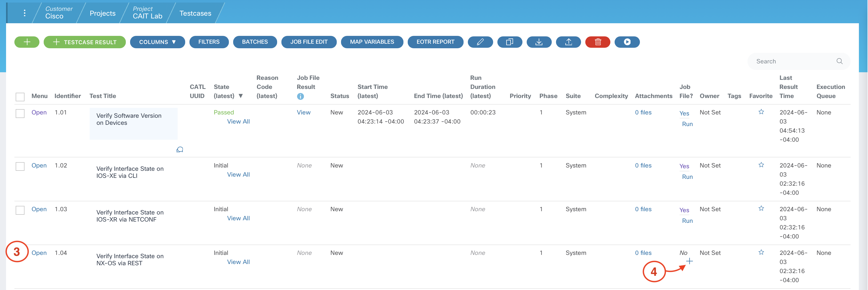This screenshot has width=868, height=290.
Task: Click the green plus add testcase button
Action: 27,42
